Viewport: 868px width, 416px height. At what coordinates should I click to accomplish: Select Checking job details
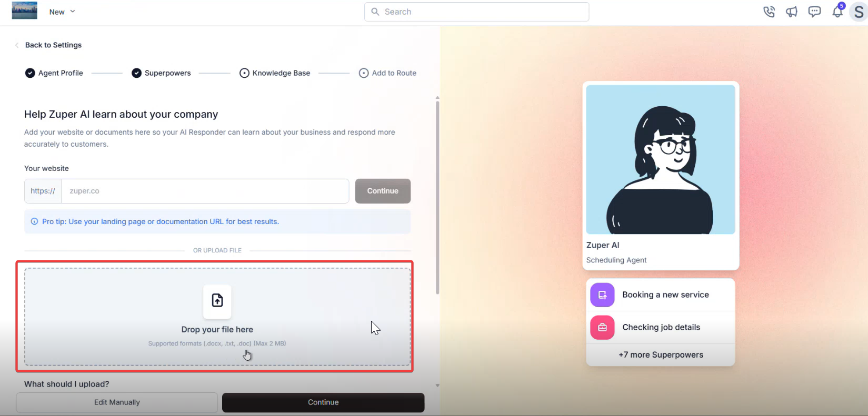pos(661,327)
